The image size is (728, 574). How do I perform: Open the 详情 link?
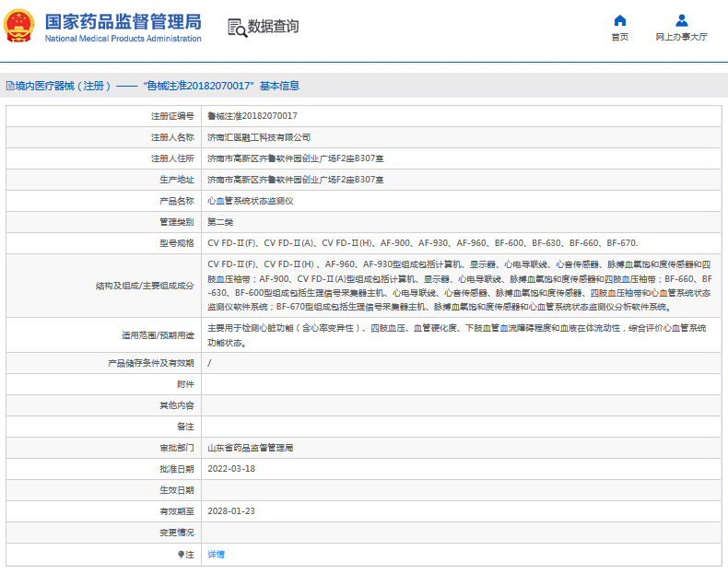pyautogui.click(x=216, y=554)
